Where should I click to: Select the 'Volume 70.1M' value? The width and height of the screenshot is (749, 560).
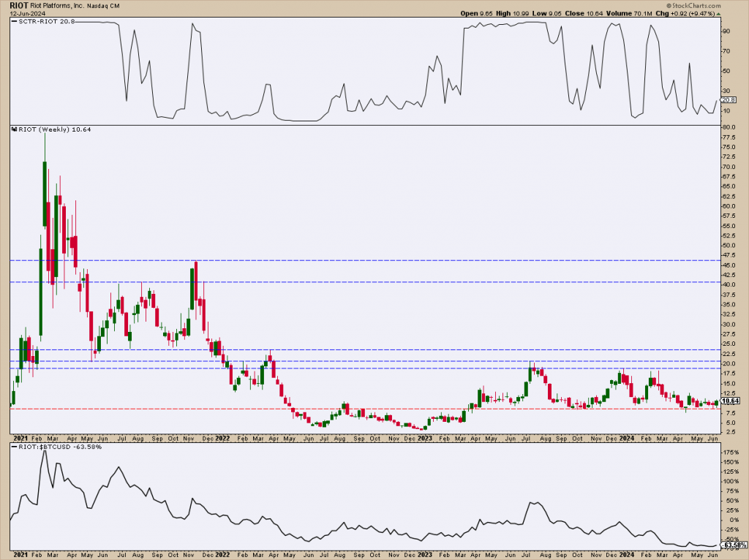pos(629,13)
